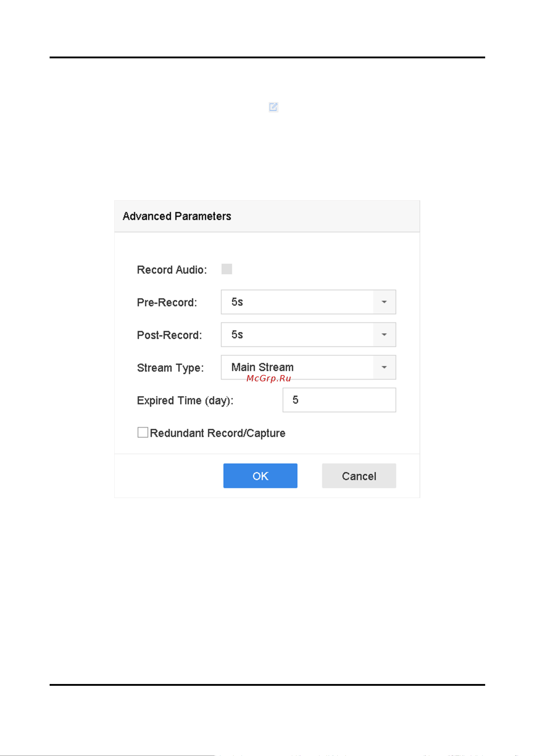The image size is (535, 756).
Task: Expand the Post-Record dropdown arrow
Action: (x=384, y=334)
